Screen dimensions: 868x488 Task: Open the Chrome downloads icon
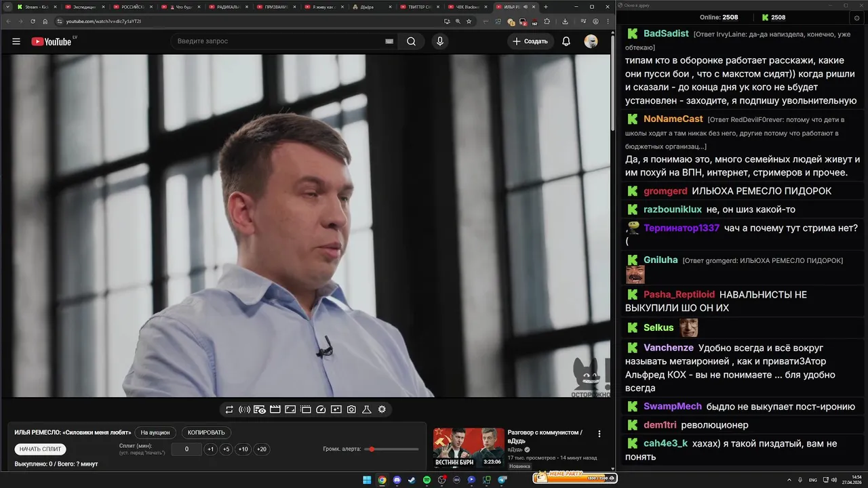point(565,21)
